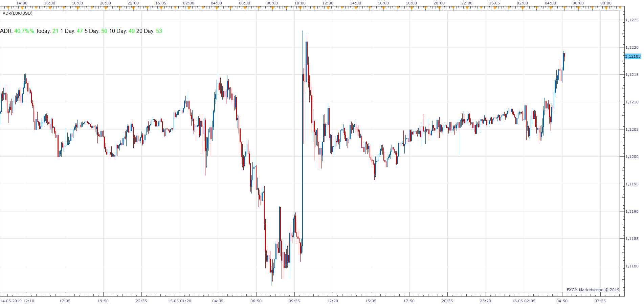Click the 20 Day: 53 ADR reading
The width and height of the screenshot is (644, 305).
point(149,31)
